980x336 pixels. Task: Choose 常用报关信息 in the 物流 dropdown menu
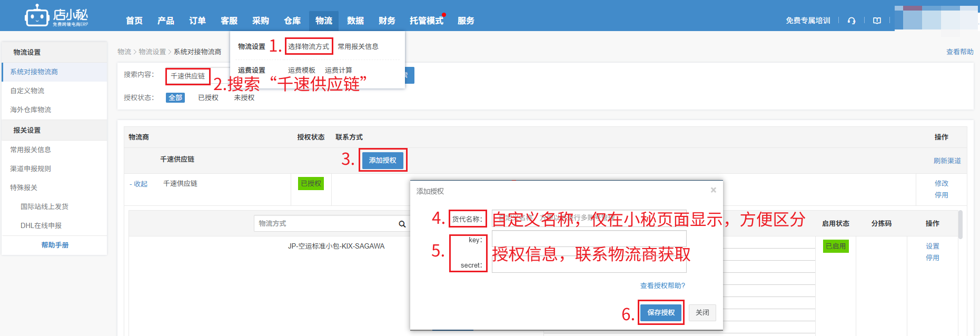click(x=358, y=46)
